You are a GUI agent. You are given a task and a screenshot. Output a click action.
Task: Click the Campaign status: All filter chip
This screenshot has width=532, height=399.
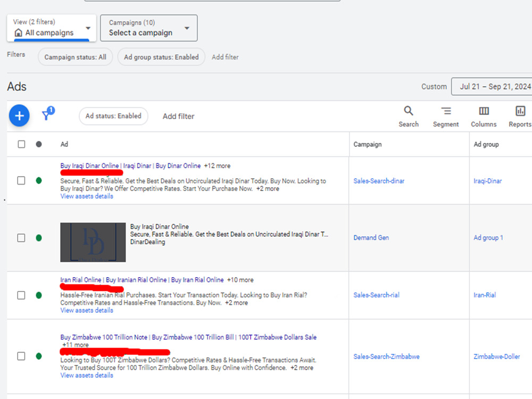click(76, 57)
